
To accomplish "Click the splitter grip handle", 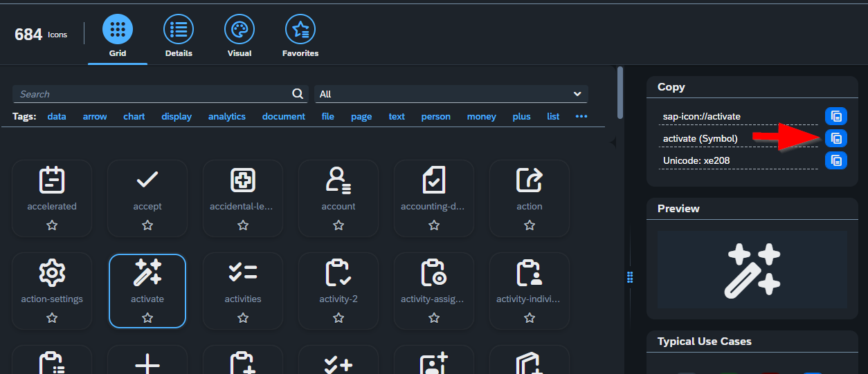I will (x=630, y=277).
